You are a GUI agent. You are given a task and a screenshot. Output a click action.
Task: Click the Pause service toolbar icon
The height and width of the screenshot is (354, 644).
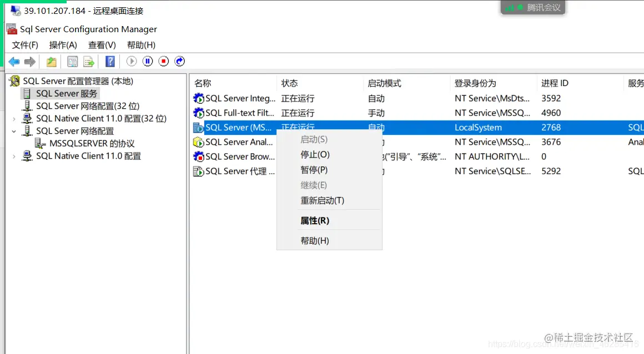coord(148,61)
